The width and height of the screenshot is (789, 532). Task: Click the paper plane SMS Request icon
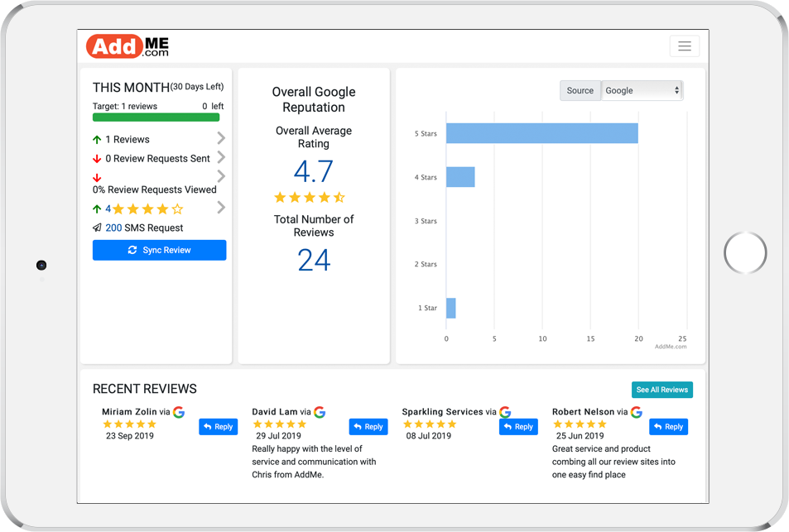pyautogui.click(x=97, y=228)
